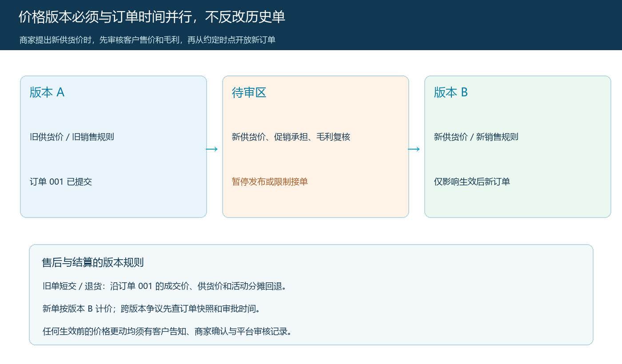Click the heading "售后与结算的版本规则"
The height and width of the screenshot is (364, 622).
click(x=93, y=262)
